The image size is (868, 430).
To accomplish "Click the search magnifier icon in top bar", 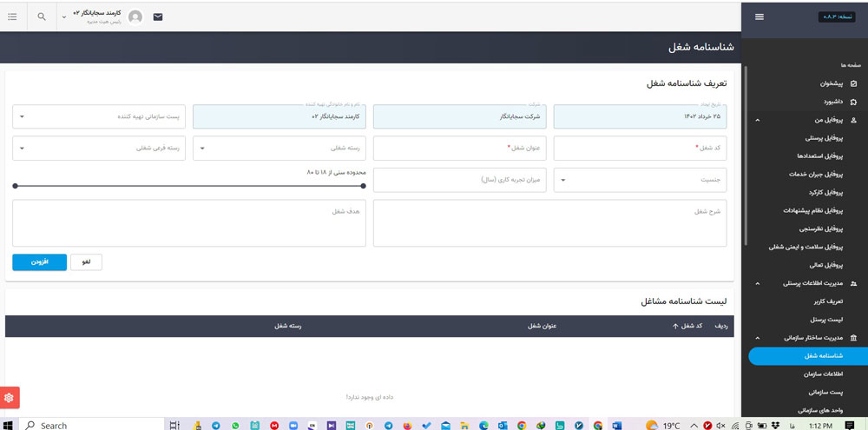I will pos(42,17).
